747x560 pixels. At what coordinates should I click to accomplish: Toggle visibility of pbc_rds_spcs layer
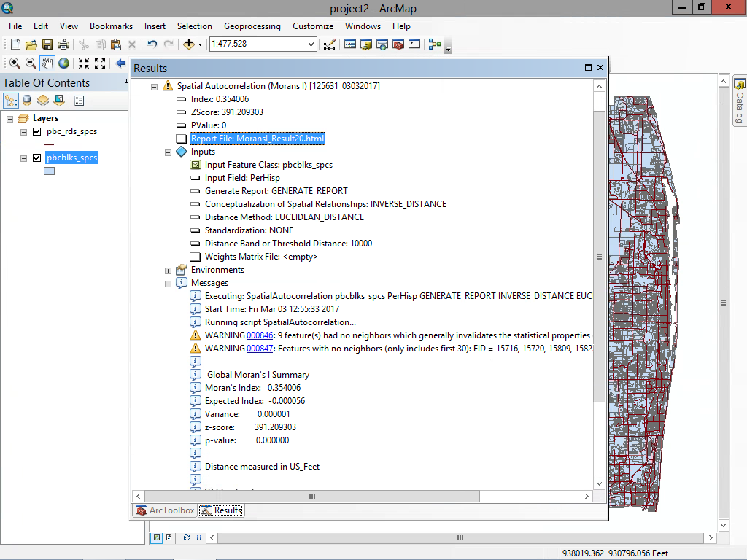36,132
